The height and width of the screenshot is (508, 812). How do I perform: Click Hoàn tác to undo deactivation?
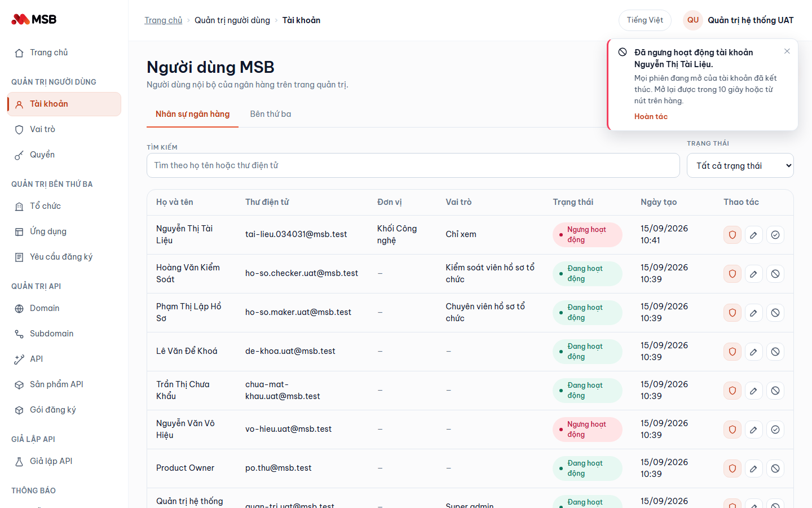(651, 116)
